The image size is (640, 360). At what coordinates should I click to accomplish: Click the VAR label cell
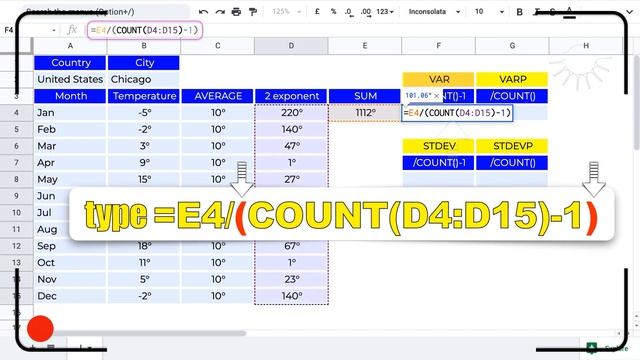438,79
